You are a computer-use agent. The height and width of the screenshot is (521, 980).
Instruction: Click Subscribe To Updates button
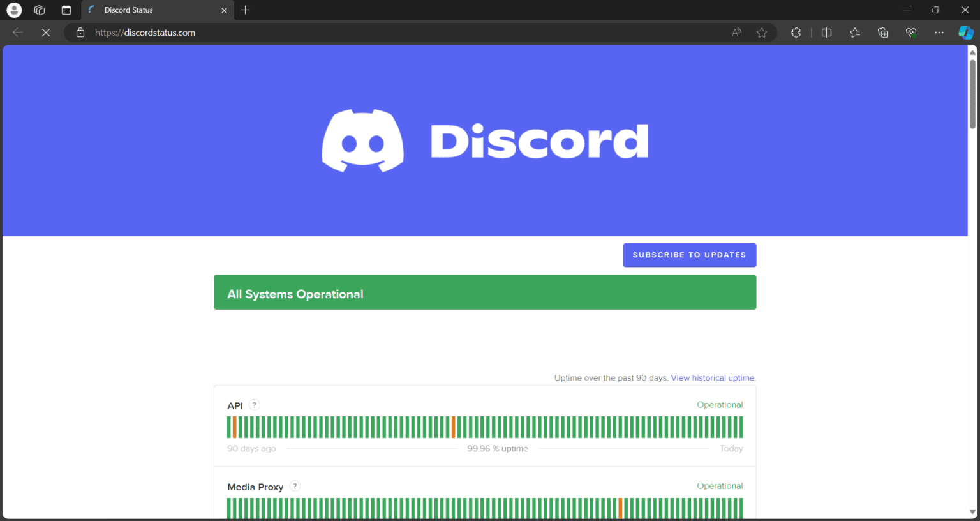coord(689,255)
